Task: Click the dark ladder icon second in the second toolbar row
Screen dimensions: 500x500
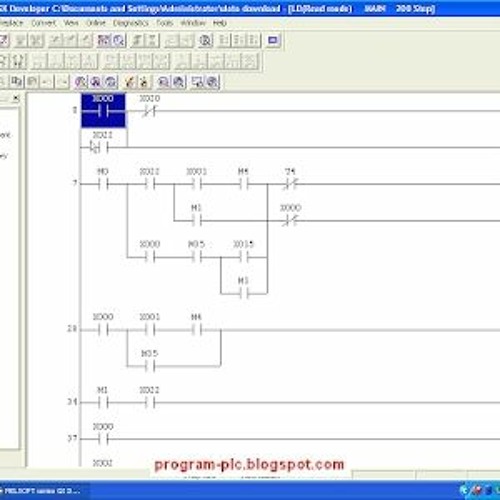Action: (x=18, y=61)
